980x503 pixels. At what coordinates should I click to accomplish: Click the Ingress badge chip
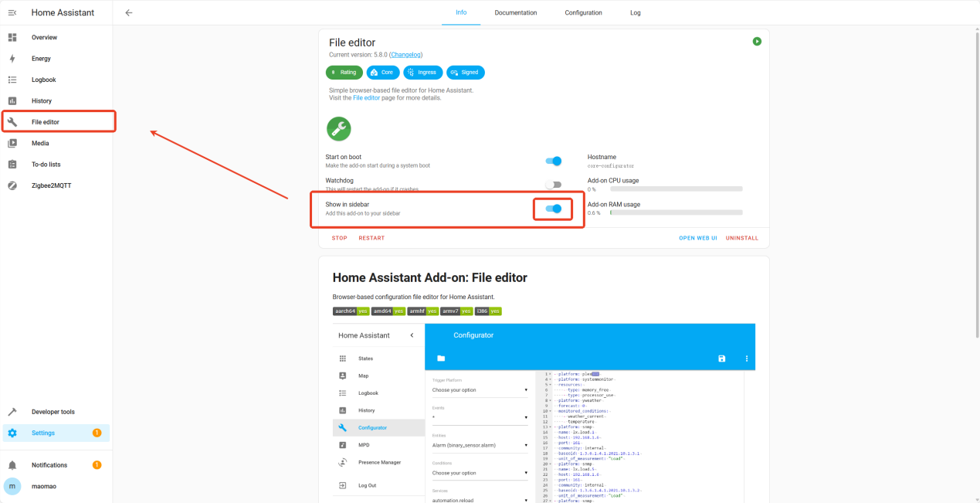coord(423,73)
